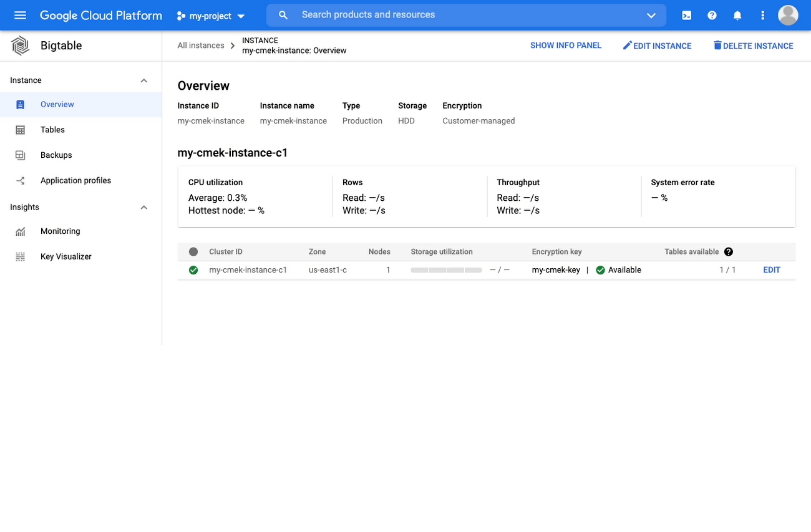The width and height of the screenshot is (811, 532).
Task: View the Monitoring insights page
Action: [60, 231]
